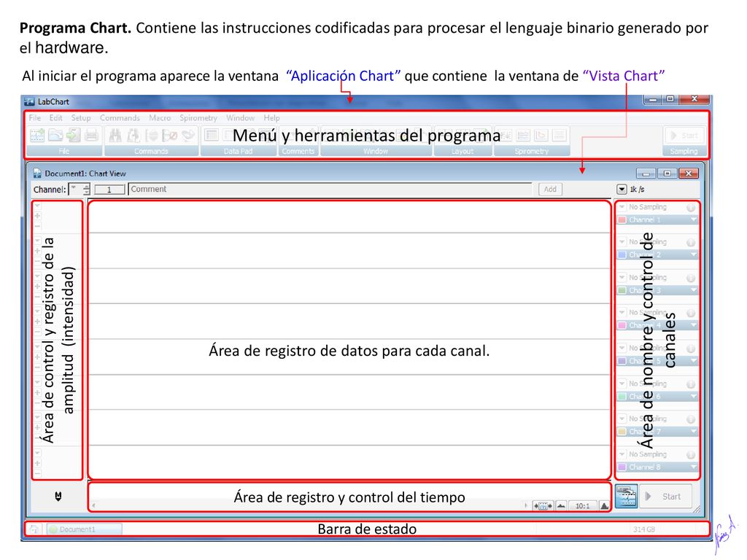Expand the Channel 4 function menu arrow
Image resolution: width=747 pixels, height=560 pixels.
[693, 325]
